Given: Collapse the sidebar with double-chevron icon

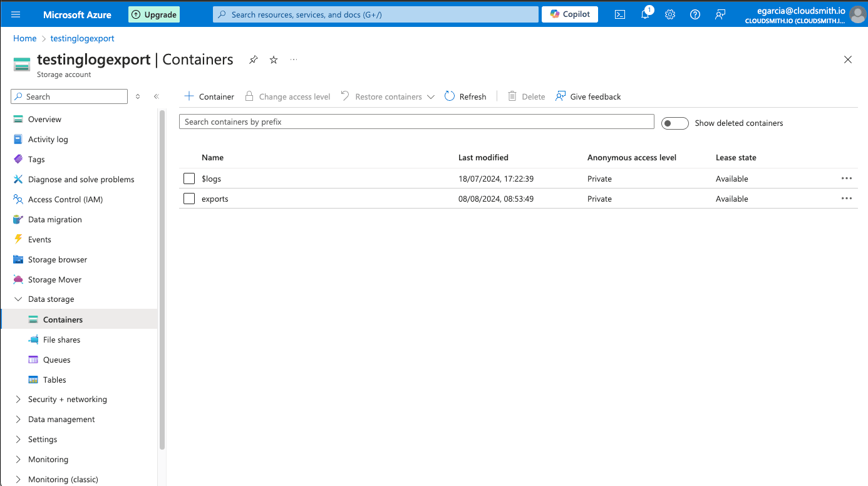Looking at the screenshot, I should coord(157,96).
